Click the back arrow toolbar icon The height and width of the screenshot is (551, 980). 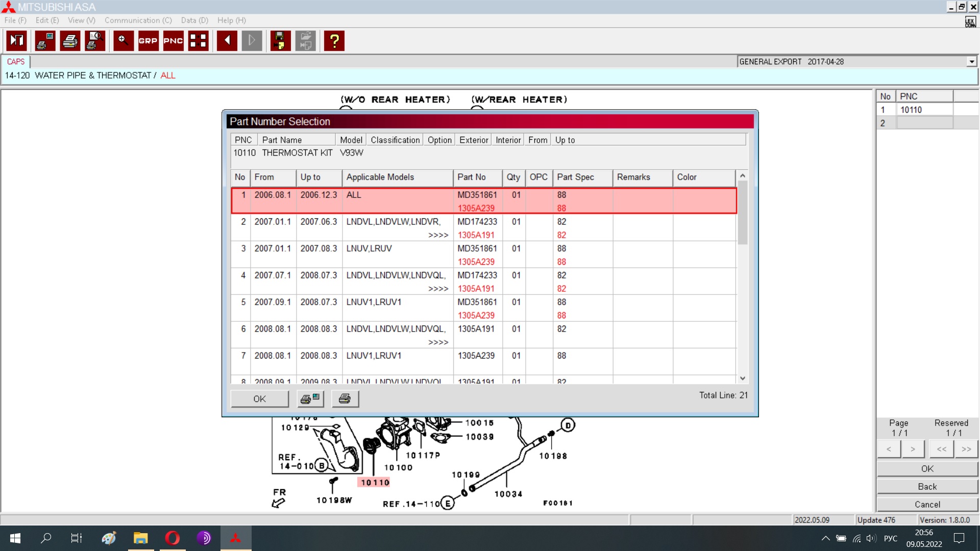227,41
